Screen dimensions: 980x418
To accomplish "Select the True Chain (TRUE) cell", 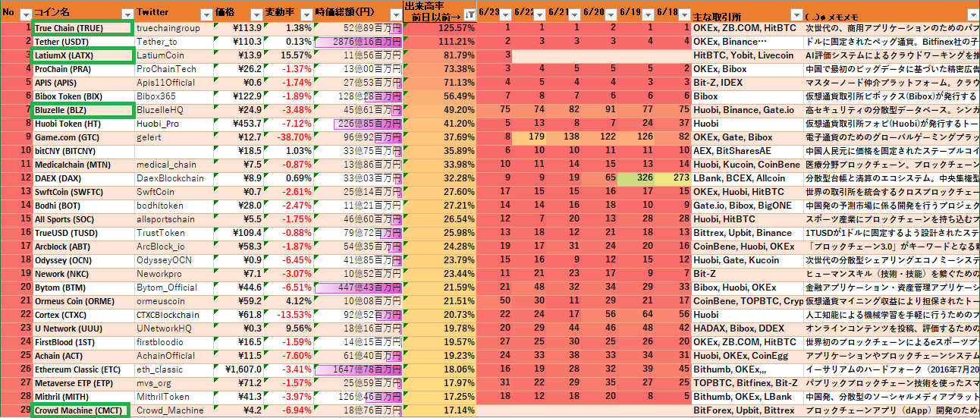I will pyautogui.click(x=82, y=28).
